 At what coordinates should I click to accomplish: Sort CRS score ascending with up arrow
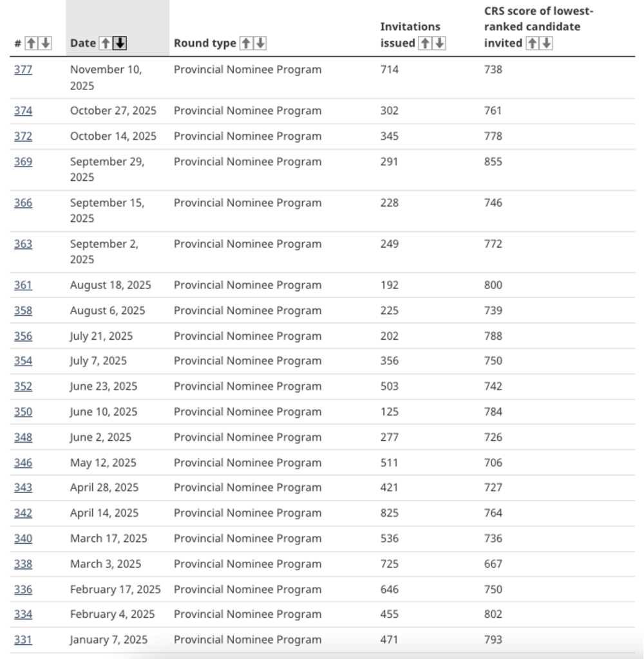point(532,43)
